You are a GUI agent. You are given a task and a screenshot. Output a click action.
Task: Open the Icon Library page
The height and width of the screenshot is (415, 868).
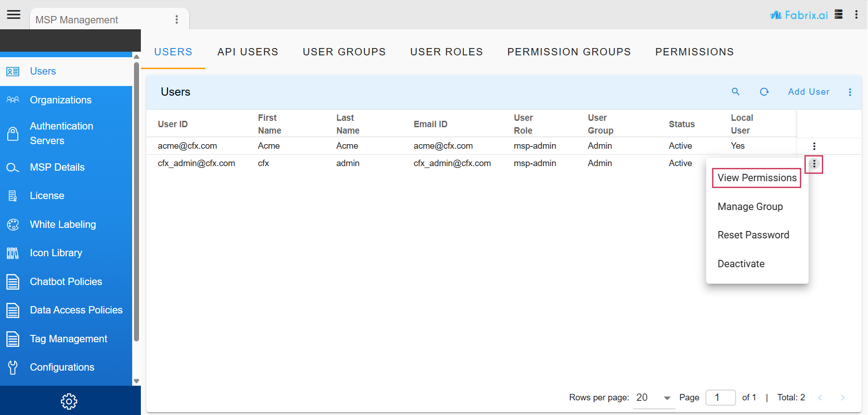(56, 253)
